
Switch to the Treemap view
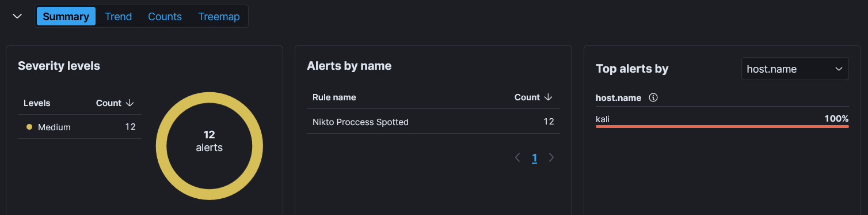[x=219, y=16]
